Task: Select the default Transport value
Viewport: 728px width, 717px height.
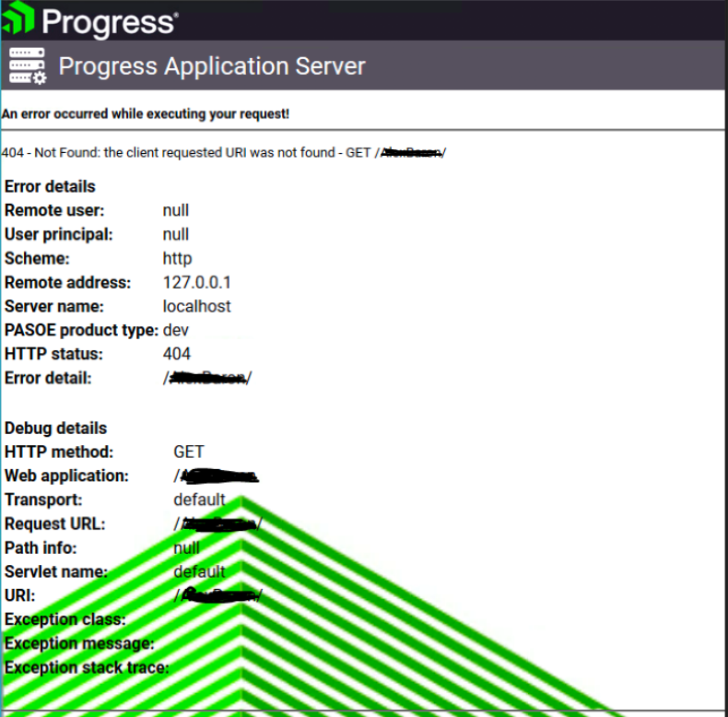Action: 199,500
